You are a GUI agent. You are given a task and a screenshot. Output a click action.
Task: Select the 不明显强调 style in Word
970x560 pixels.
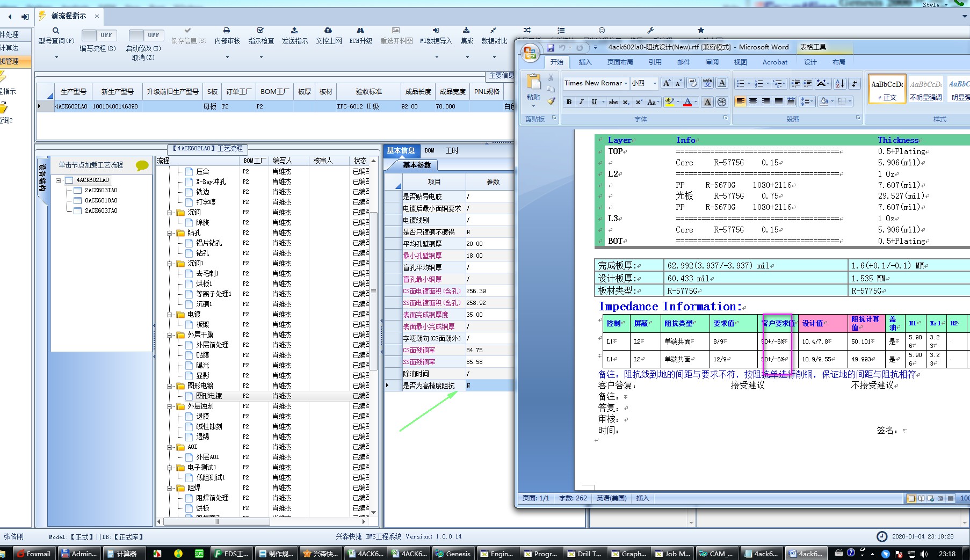point(925,89)
